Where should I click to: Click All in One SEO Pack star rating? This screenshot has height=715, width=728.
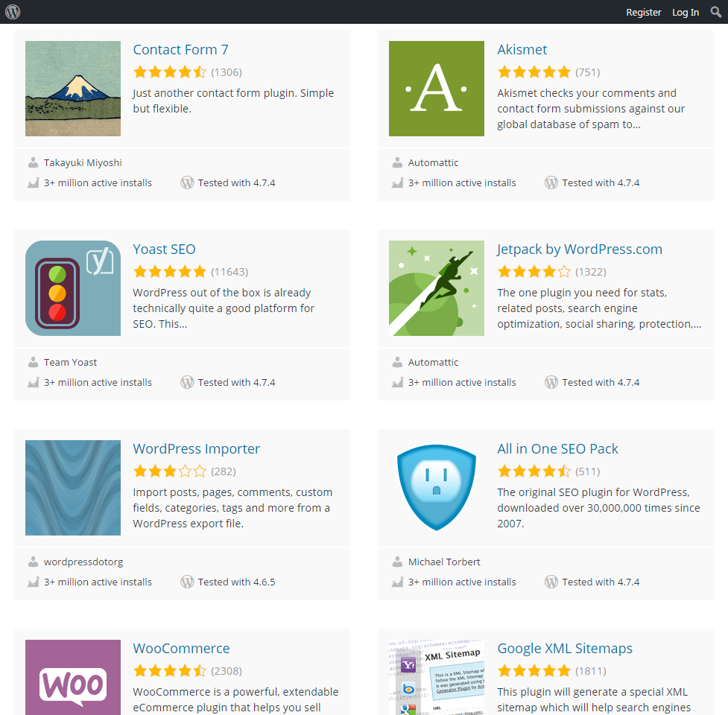[x=534, y=471]
